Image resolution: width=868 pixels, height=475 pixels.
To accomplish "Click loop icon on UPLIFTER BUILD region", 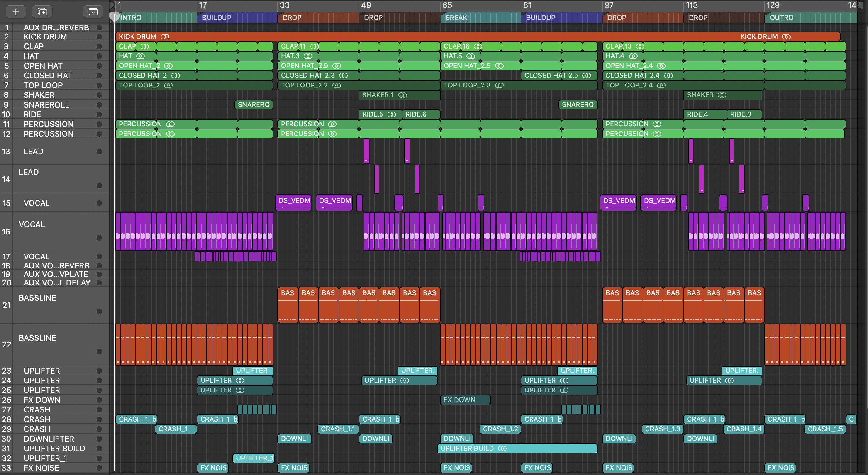I will coord(502,448).
